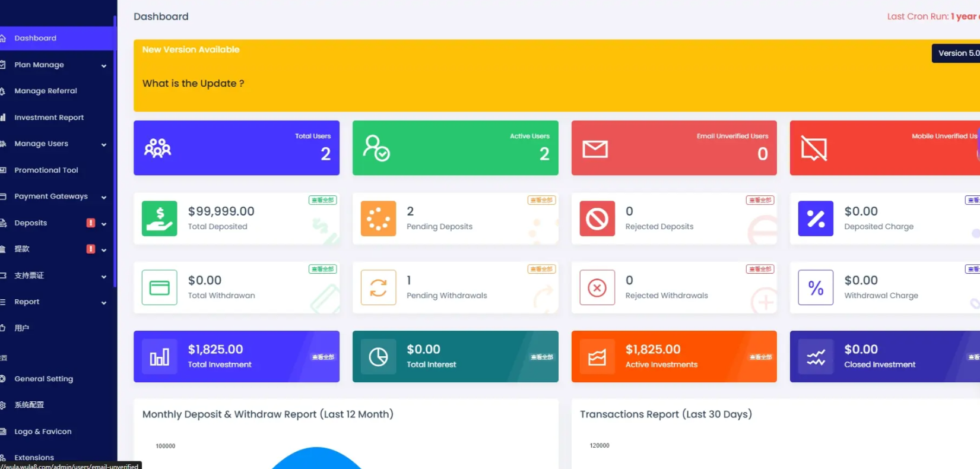
Task: Expand the Manage Users submenu arrow
Action: (x=104, y=144)
